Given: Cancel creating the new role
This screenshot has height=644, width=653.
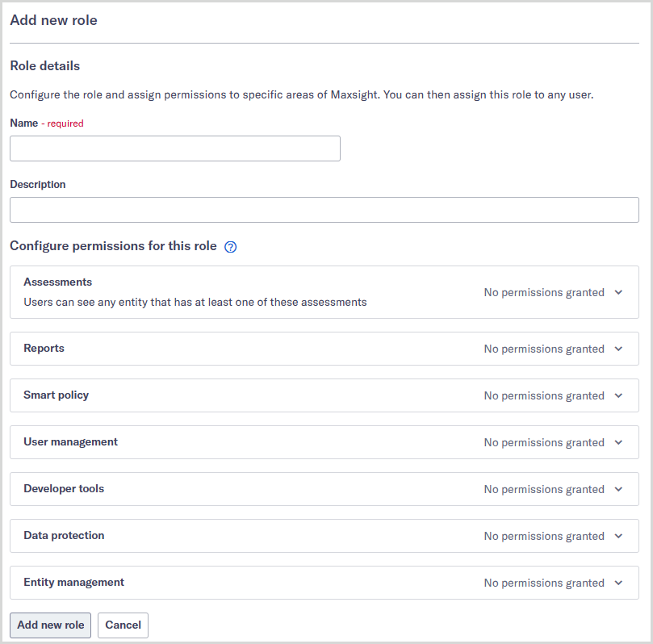Looking at the screenshot, I should (123, 625).
